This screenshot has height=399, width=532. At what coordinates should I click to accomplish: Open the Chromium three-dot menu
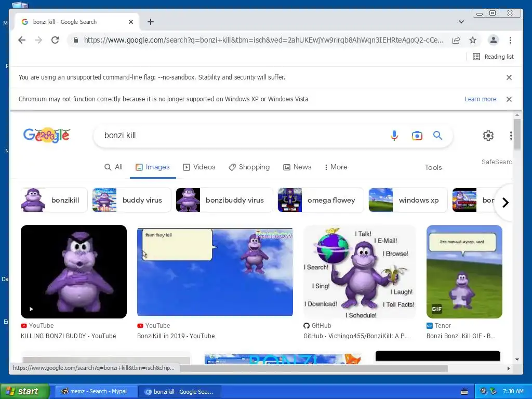[x=510, y=40]
